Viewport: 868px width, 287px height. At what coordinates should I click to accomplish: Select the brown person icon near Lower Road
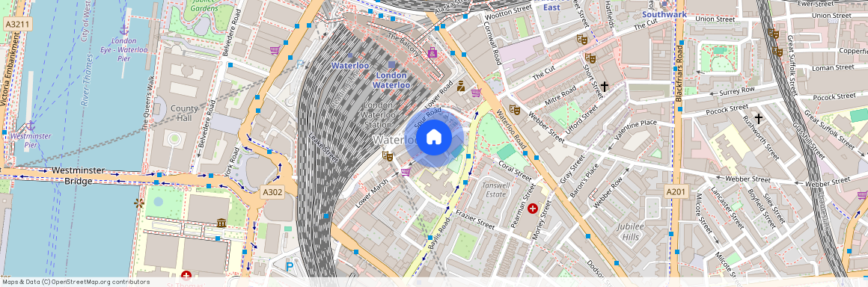coord(461,86)
